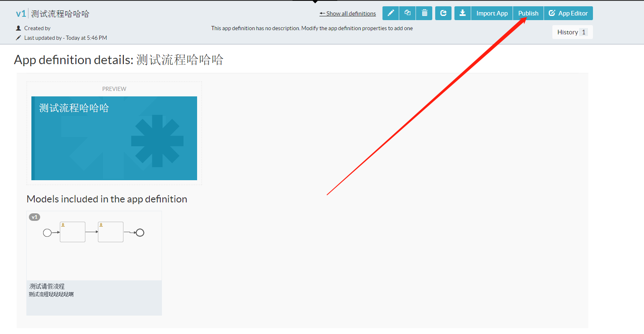The image size is (644, 334).
Task: Go back via Show all definitions
Action: click(x=348, y=13)
